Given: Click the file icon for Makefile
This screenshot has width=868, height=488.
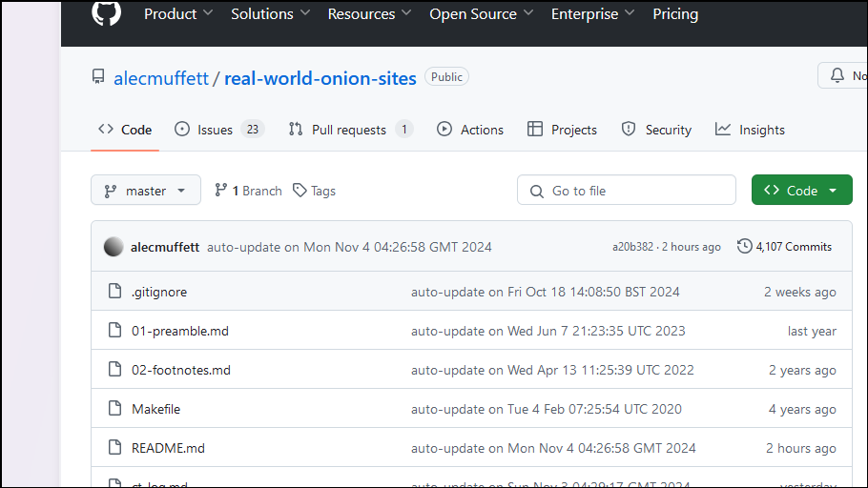Looking at the screenshot, I should (x=114, y=408).
